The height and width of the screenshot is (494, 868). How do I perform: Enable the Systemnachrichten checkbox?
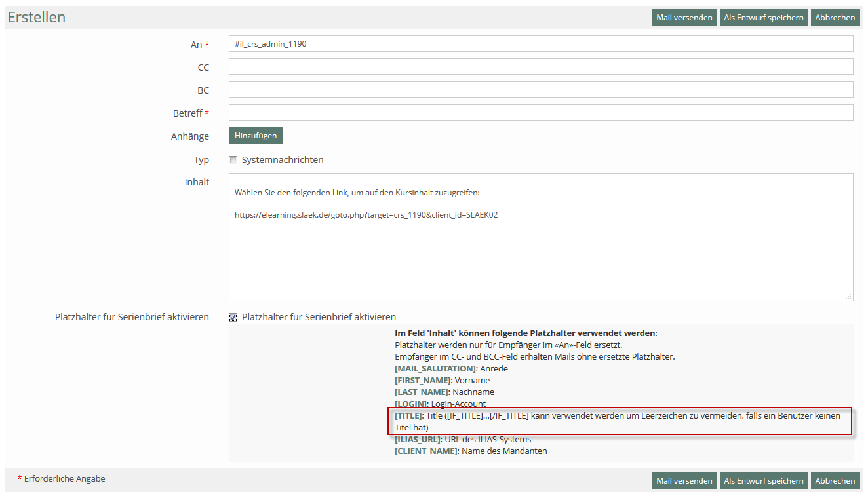tap(233, 160)
